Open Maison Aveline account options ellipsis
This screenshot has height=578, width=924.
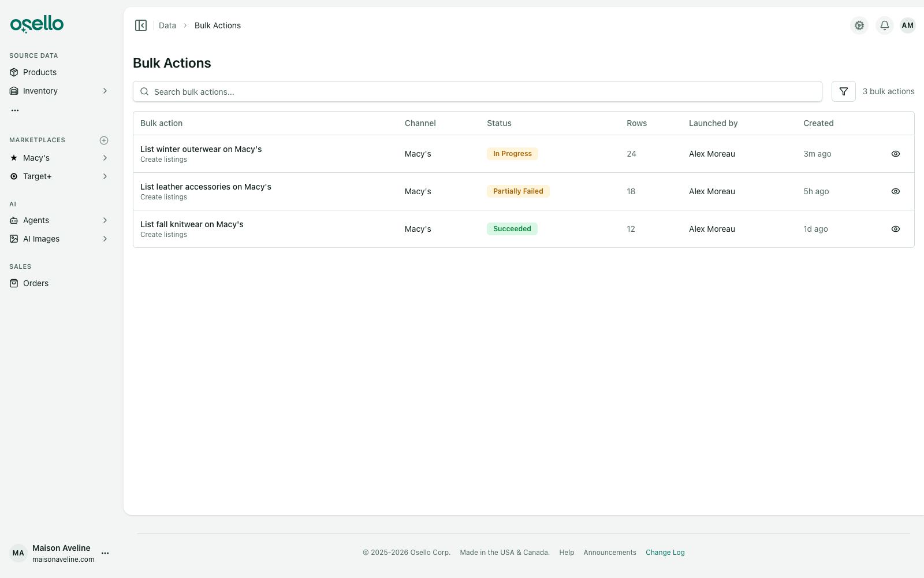(105, 553)
